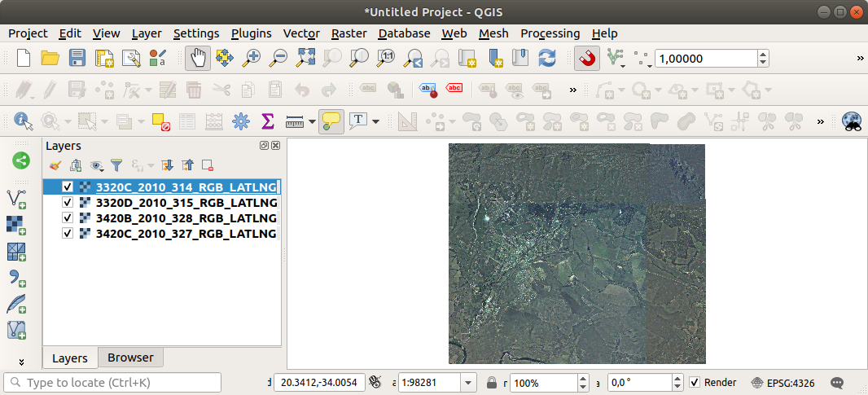Select the Pan Map hand tool
The height and width of the screenshot is (395, 868).
tap(198, 58)
